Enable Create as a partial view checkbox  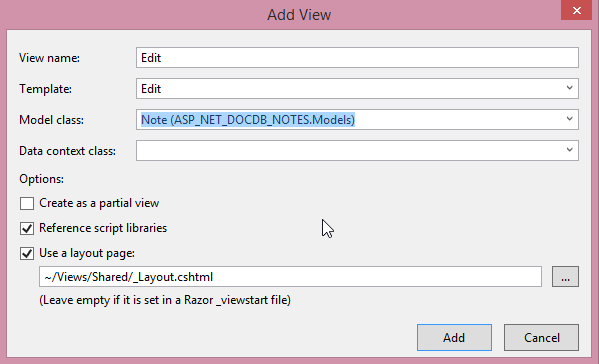27,203
